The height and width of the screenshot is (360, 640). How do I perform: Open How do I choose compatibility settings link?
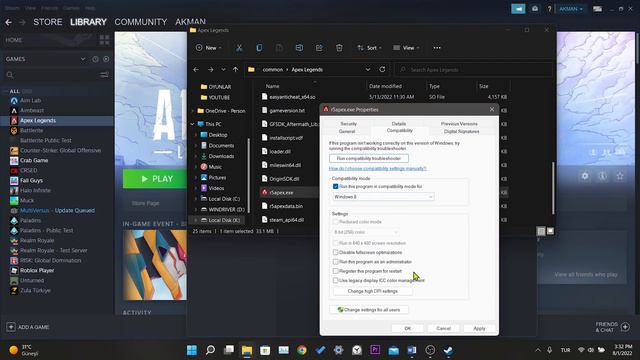click(378, 169)
